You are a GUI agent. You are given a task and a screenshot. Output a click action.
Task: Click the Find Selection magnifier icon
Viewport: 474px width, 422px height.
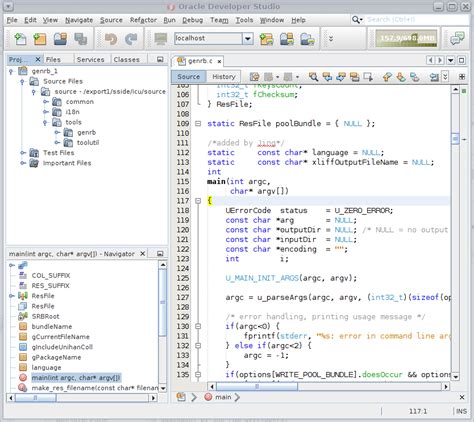tap(313, 77)
